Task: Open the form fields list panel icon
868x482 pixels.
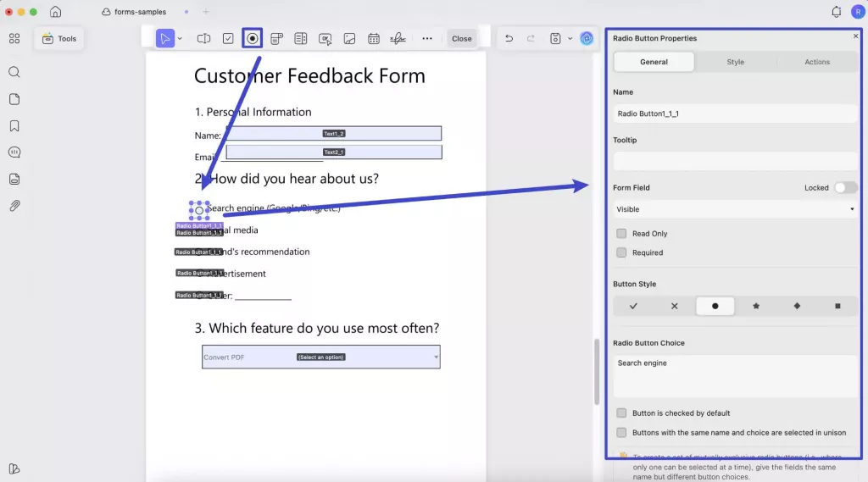Action: pos(14,179)
